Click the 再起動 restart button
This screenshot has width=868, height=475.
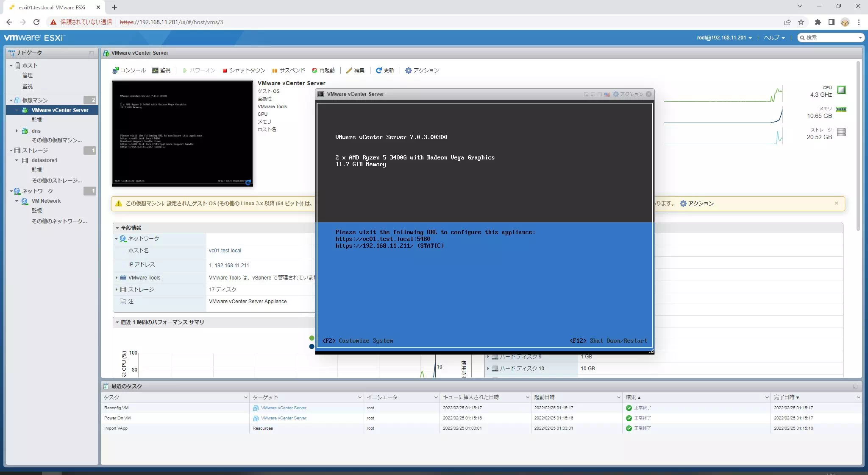tap(323, 70)
